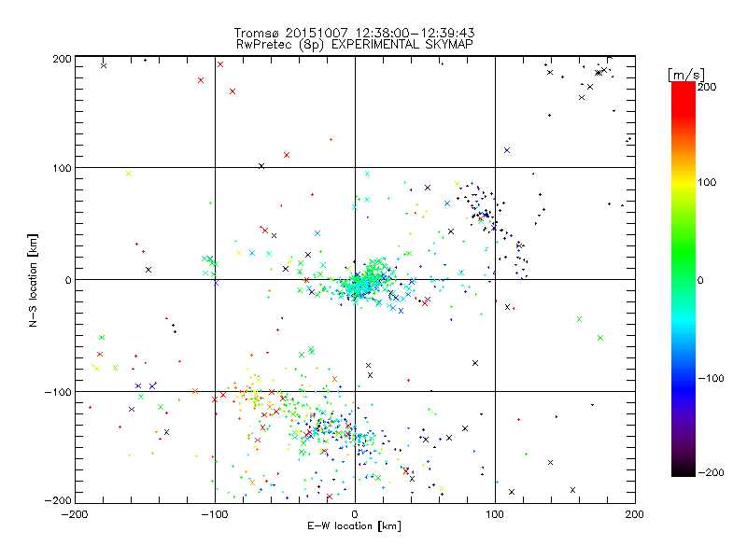747x560 pixels.
Task: Click the '[m/s]' unit label above the colorbar
Action: pos(685,75)
